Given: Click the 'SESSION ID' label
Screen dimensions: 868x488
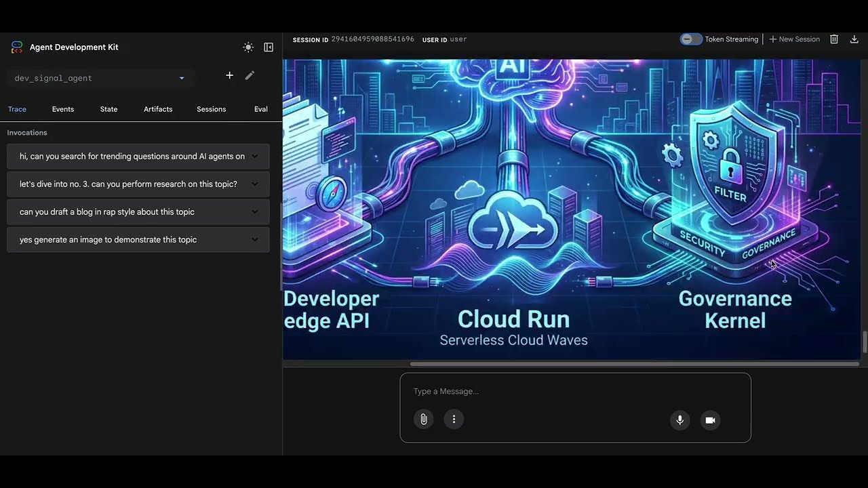Looking at the screenshot, I should coord(311,40).
